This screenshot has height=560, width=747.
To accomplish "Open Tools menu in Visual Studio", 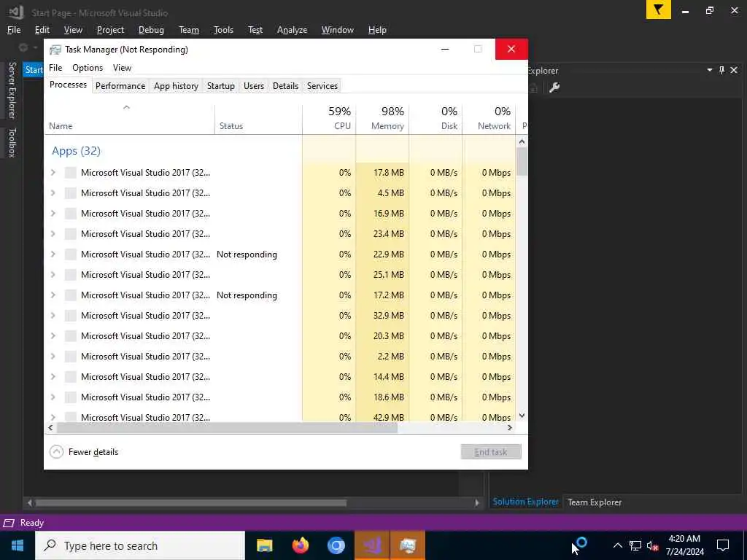I will 223,29.
